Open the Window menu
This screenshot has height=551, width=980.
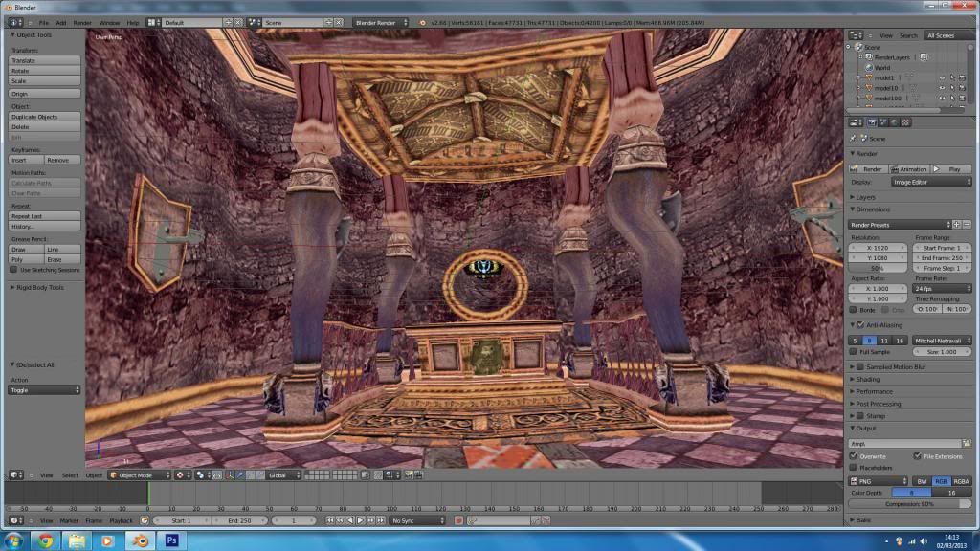[x=109, y=23]
